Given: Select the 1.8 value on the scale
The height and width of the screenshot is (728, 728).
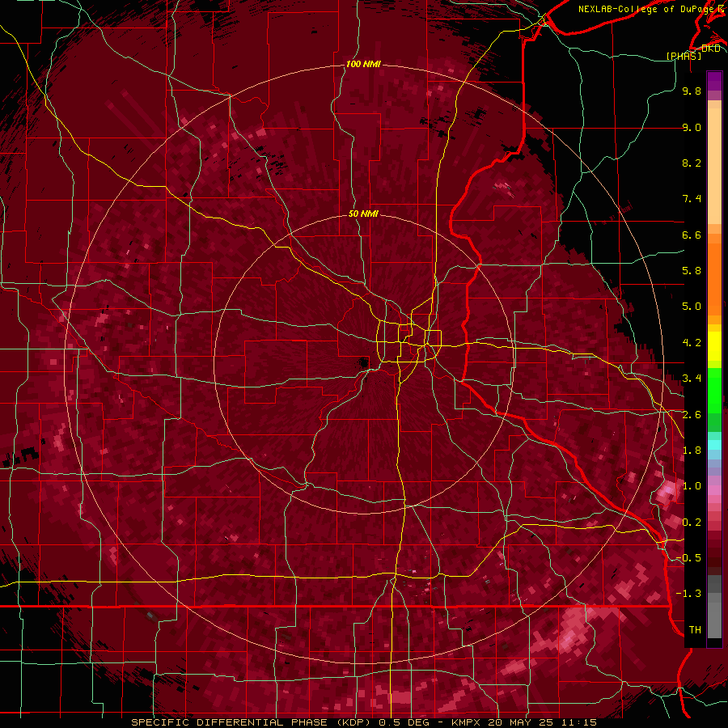Looking at the screenshot, I should click(692, 451).
